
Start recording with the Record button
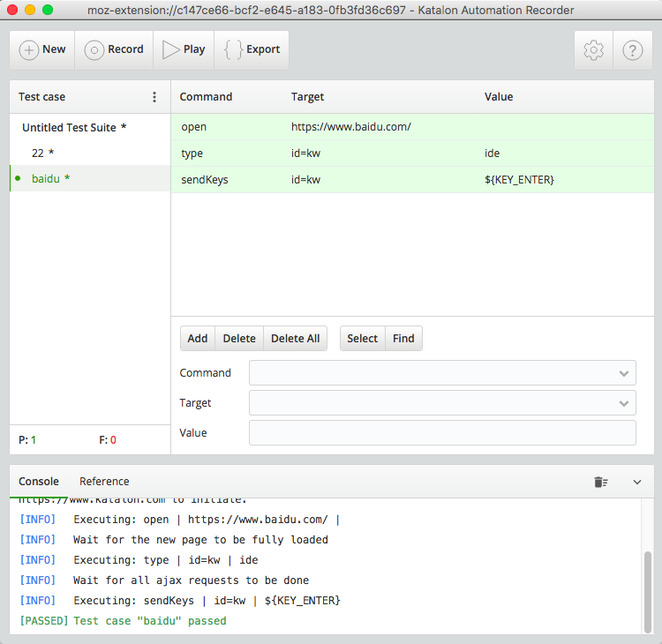(x=114, y=49)
